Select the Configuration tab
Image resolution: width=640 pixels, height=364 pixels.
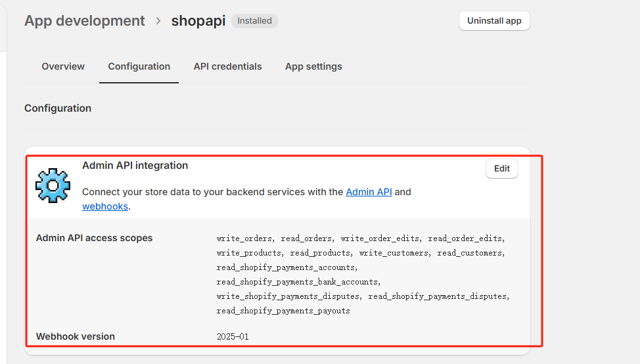pyautogui.click(x=139, y=66)
